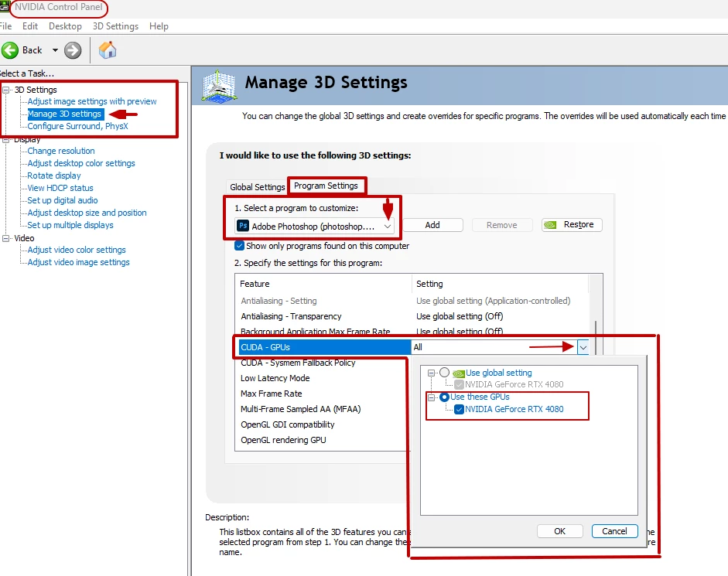728x576 pixels.
Task: Select Multi-Frame Sampled AA (MFAA) row
Action: (323, 409)
